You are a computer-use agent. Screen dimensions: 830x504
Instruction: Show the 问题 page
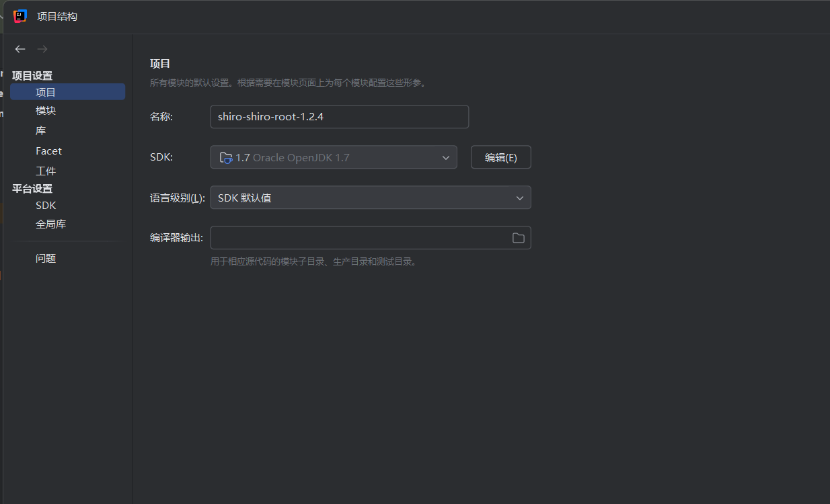[x=46, y=259]
